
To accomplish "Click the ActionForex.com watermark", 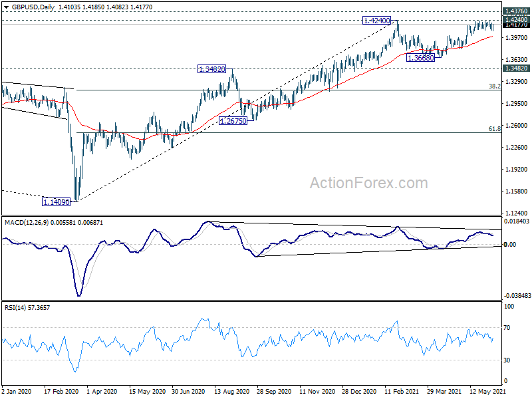I will coord(369,183).
